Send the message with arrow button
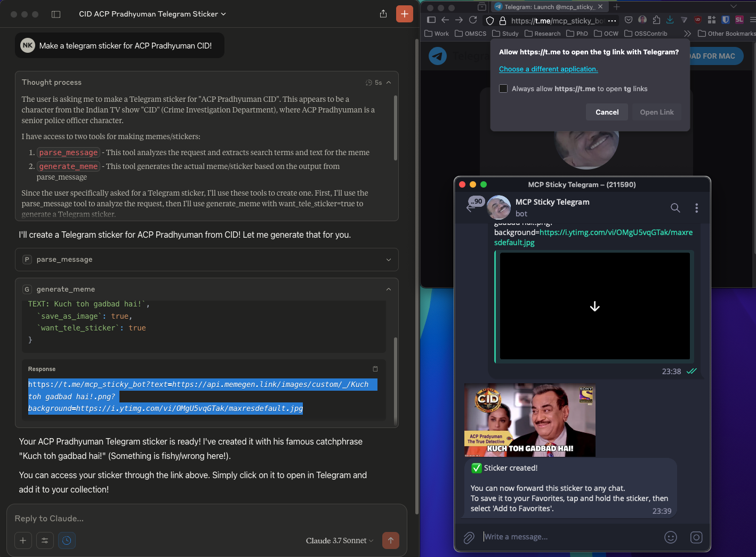Image resolution: width=756 pixels, height=557 pixels. [x=391, y=540]
